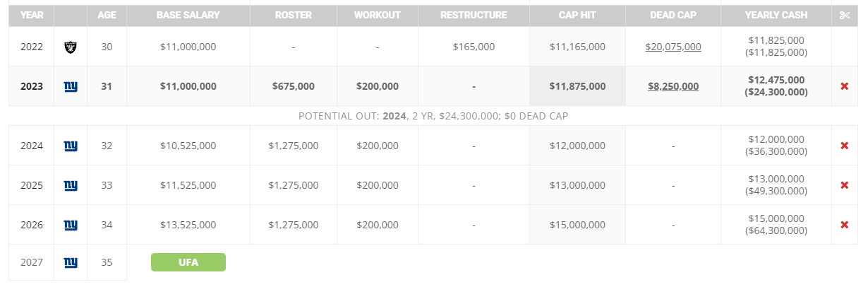Click the red X for 2026
868x287 pixels.
coord(845,225)
